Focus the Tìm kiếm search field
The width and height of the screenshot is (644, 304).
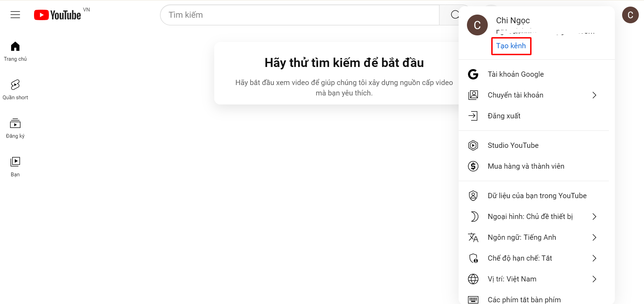[300, 15]
